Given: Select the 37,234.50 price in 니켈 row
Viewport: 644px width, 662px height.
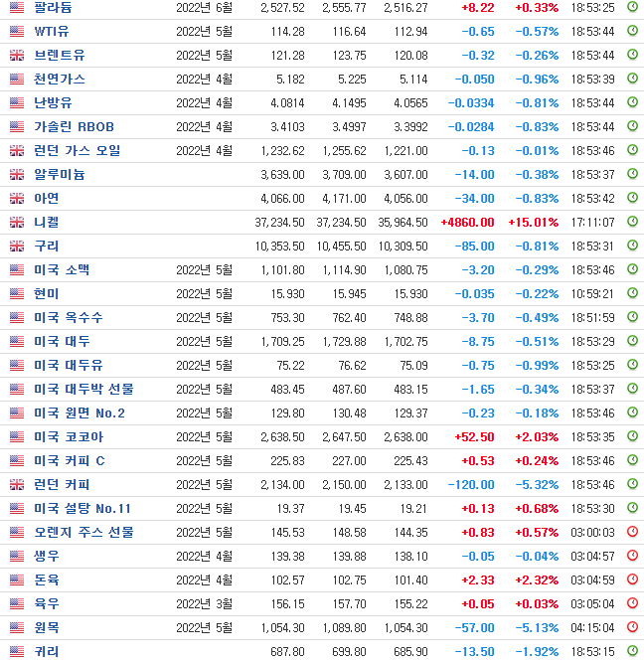Looking at the screenshot, I should [x=279, y=222].
